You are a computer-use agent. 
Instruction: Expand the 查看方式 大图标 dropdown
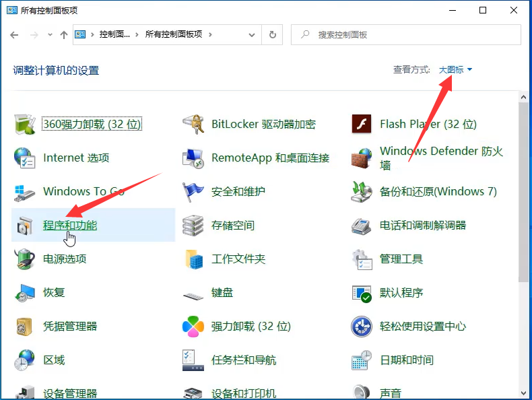(x=455, y=70)
